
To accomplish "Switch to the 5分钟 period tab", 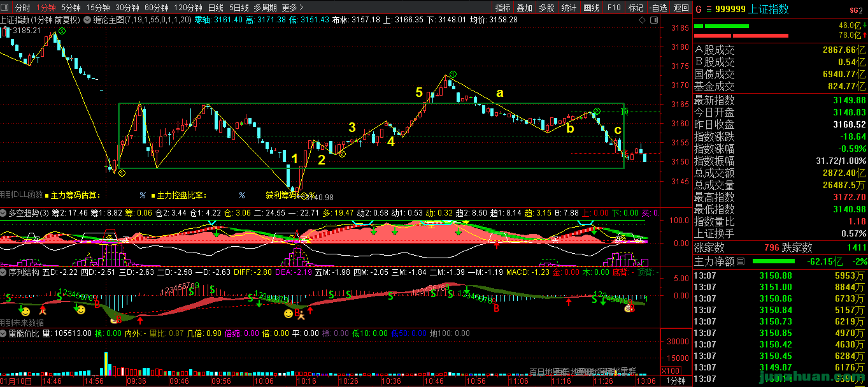I will click(x=71, y=8).
